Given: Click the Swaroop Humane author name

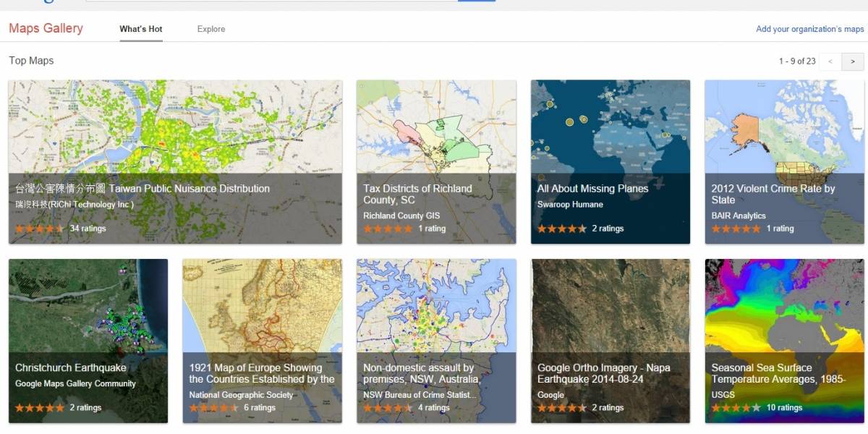Looking at the screenshot, I should (x=571, y=205).
